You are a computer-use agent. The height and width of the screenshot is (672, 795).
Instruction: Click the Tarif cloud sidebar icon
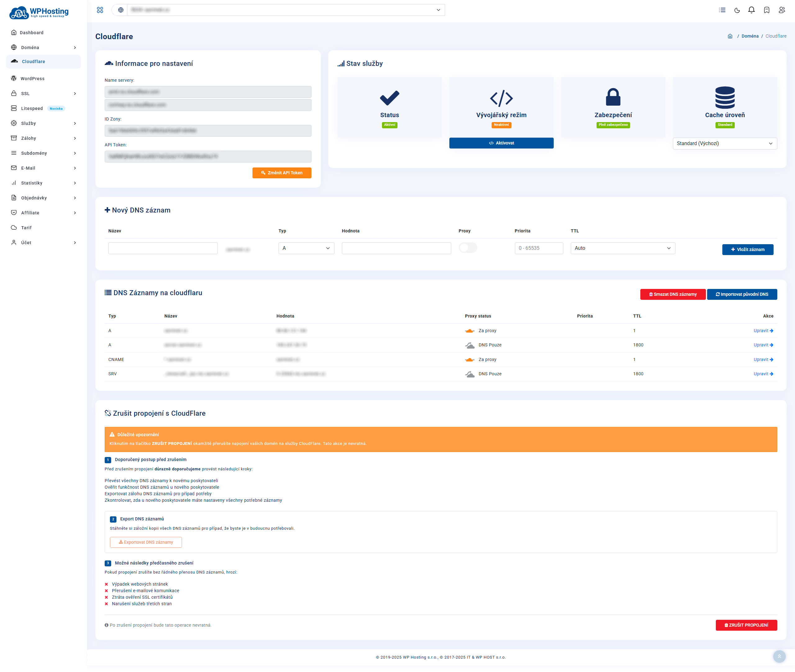point(14,227)
